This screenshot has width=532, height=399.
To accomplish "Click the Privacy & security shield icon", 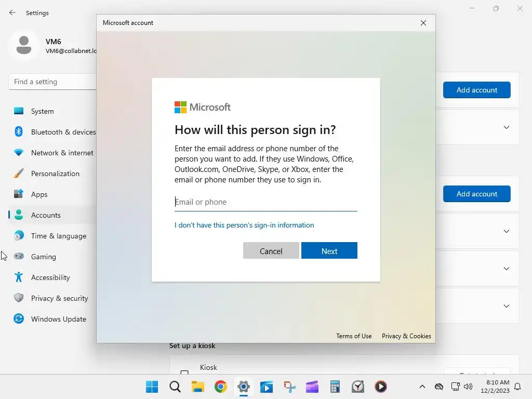I will 19,298.
